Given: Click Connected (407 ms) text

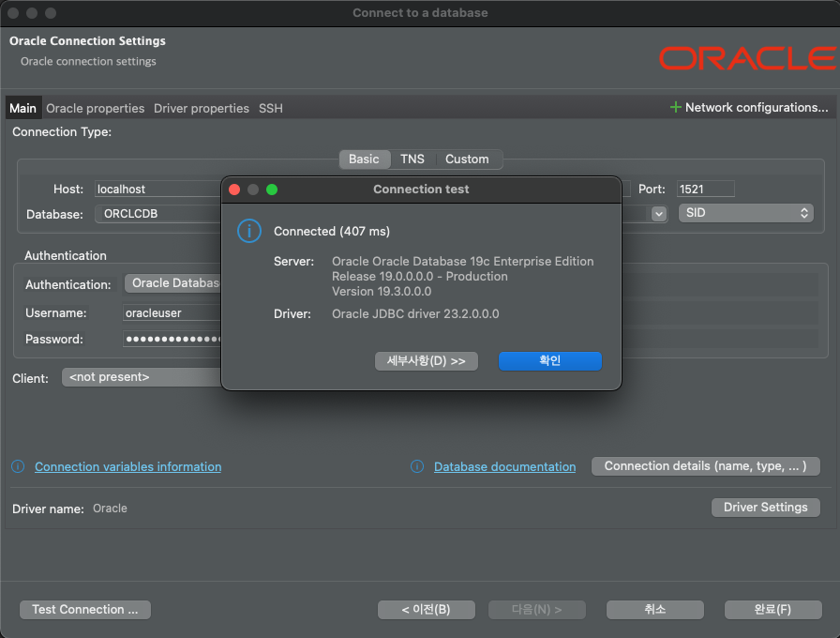Looking at the screenshot, I should (332, 231).
